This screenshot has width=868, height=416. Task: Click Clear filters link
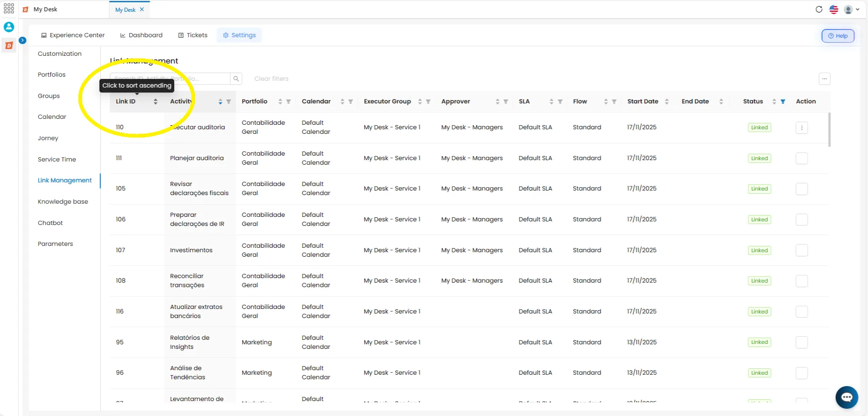[x=271, y=79]
